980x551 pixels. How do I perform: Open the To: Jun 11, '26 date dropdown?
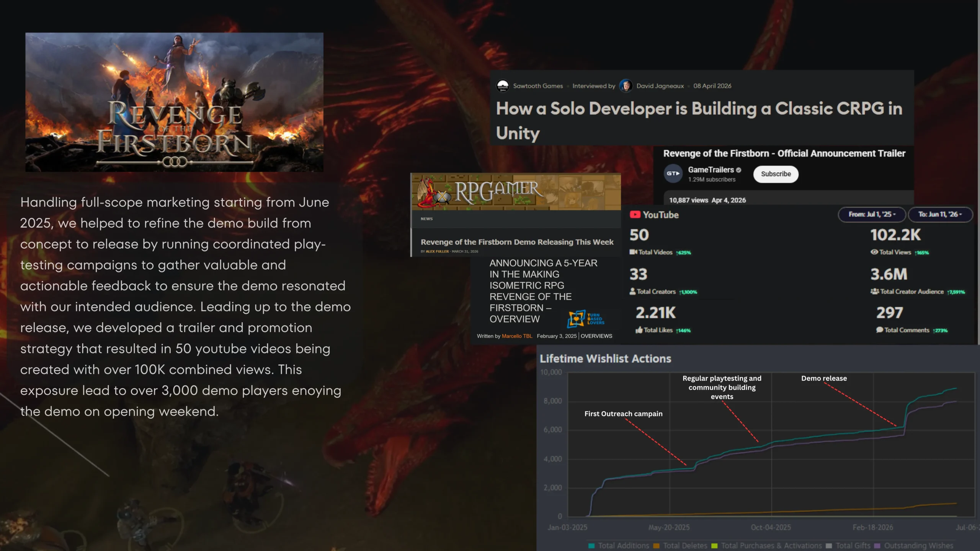pyautogui.click(x=940, y=214)
